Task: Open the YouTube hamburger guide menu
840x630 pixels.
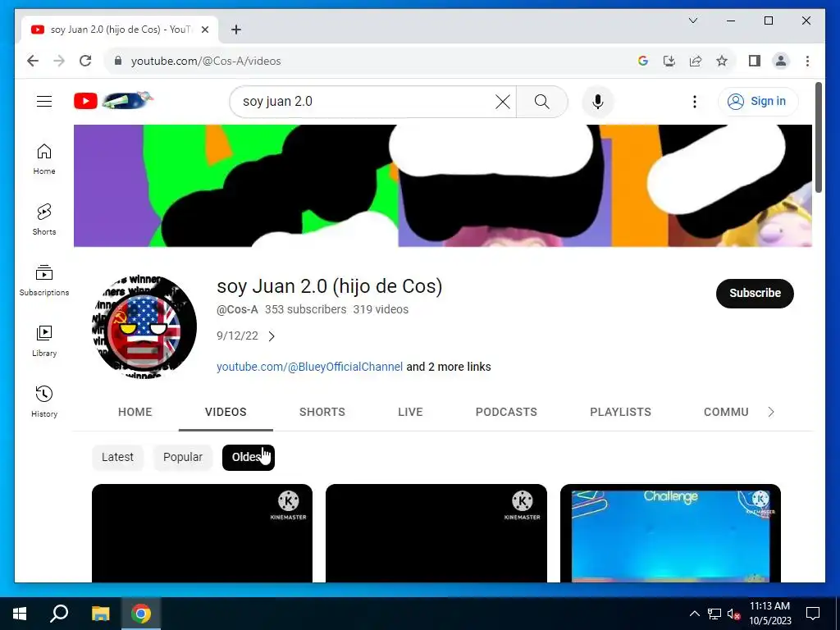Action: click(x=44, y=101)
